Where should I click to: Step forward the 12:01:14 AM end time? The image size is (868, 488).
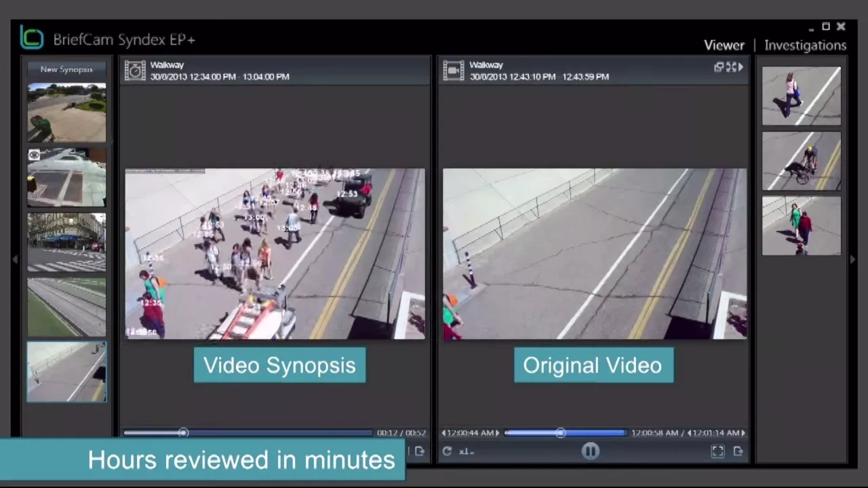click(743, 433)
